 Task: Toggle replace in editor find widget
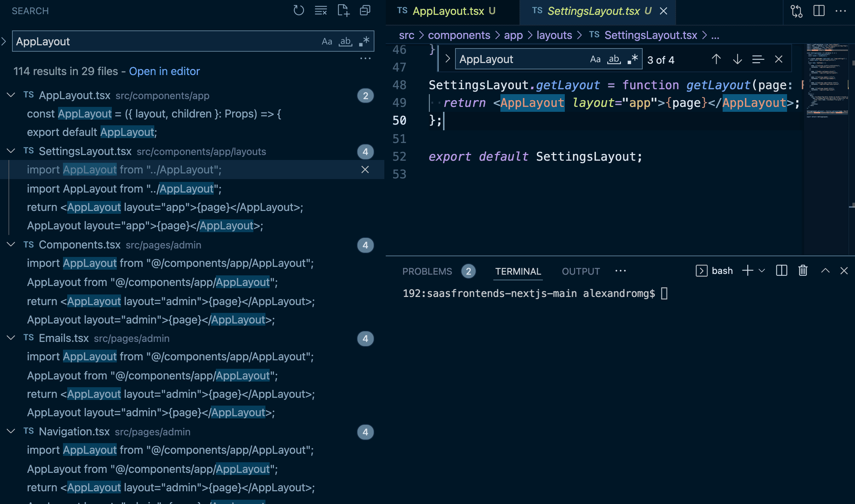click(x=447, y=59)
